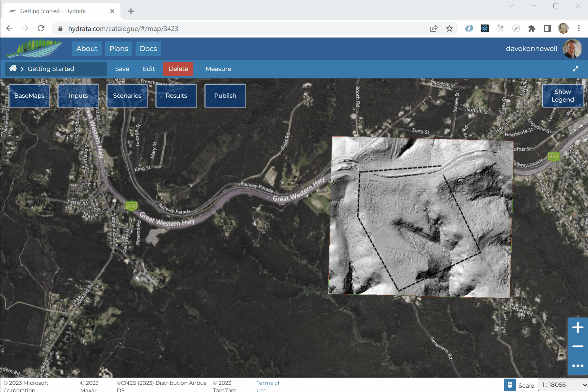
Task: Open more map options ellipsis icon
Action: [578, 366]
